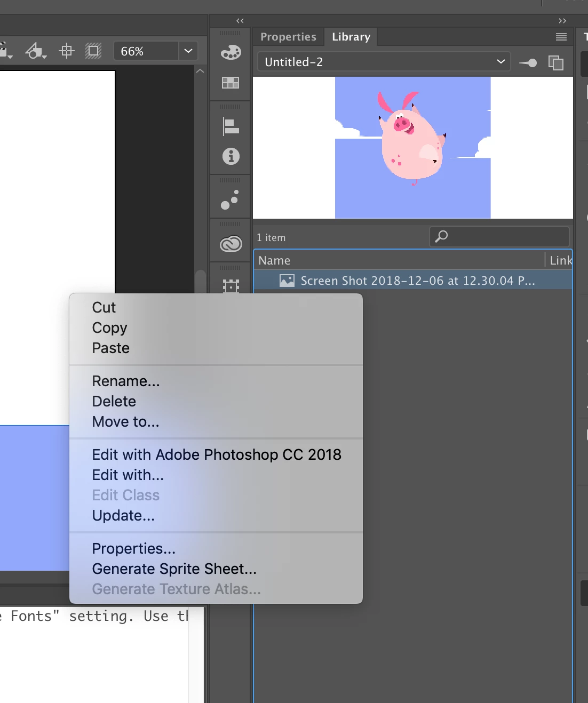The height and width of the screenshot is (703, 588).
Task: Click the New Library Panel icon
Action: click(556, 62)
